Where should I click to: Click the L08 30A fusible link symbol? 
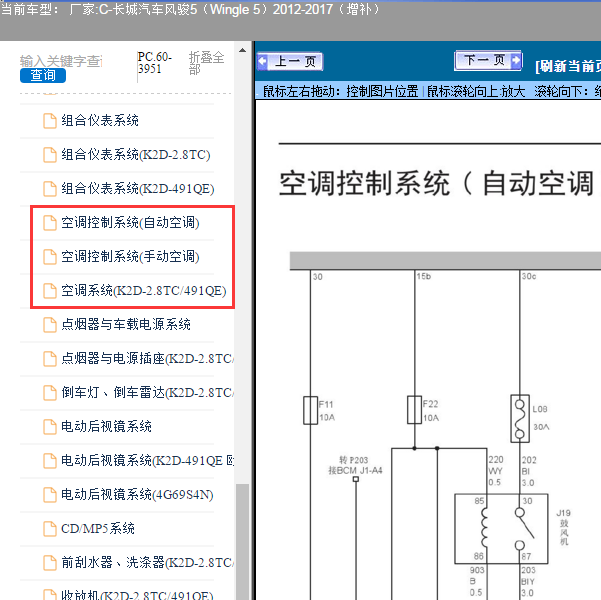click(520, 418)
